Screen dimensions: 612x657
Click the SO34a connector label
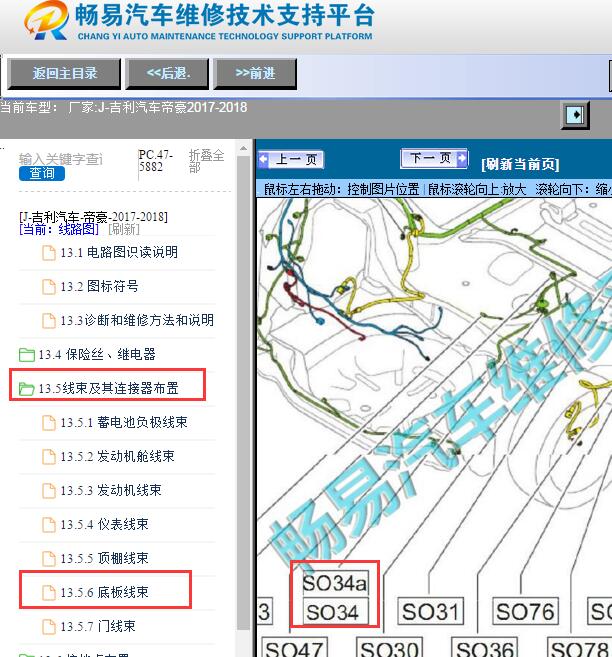tap(335, 583)
